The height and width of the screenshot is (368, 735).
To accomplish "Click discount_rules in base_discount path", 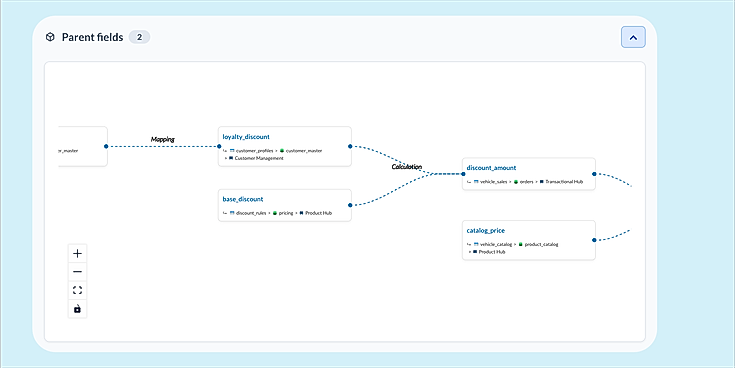I will [251, 213].
